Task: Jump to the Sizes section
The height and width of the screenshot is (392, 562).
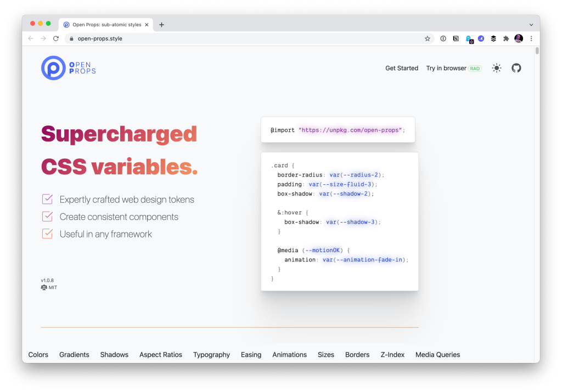Action: [326, 355]
